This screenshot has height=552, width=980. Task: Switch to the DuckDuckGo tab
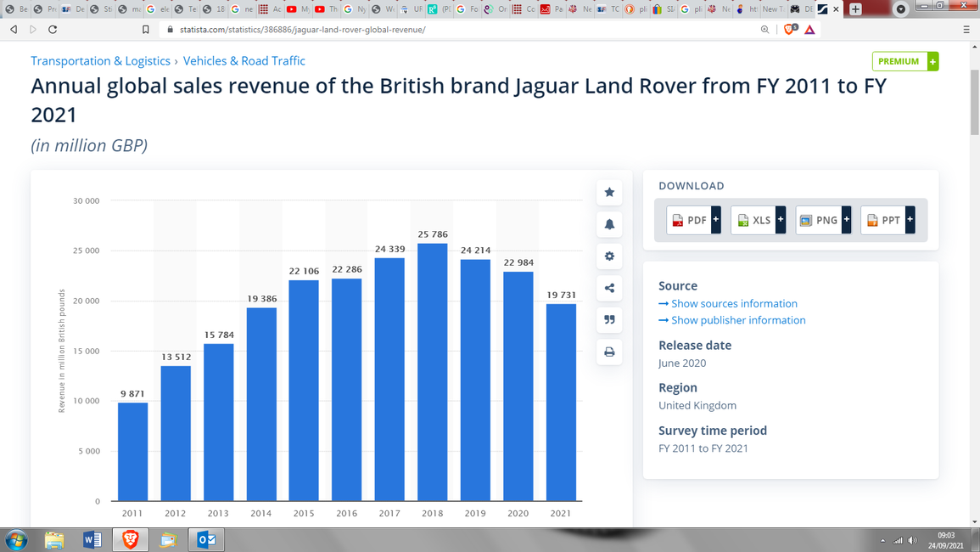point(637,9)
